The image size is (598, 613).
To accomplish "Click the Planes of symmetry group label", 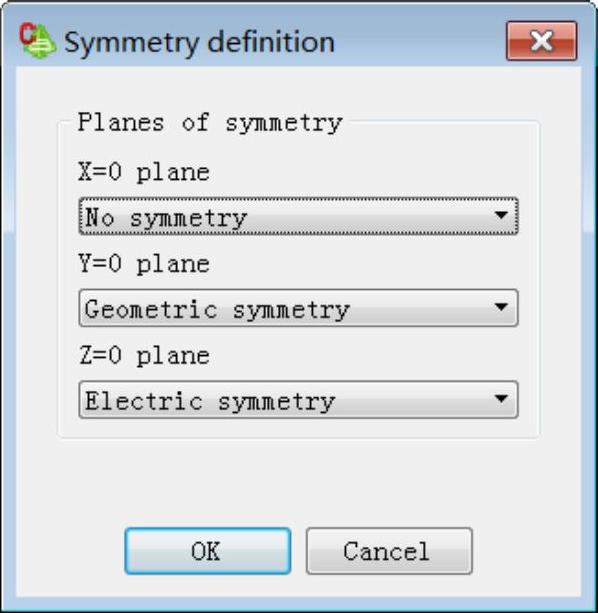I will tap(210, 123).
